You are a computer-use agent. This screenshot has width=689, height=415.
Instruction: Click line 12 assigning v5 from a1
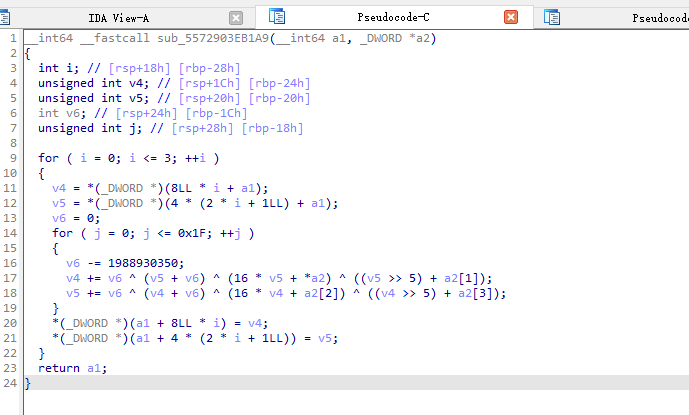[x=195, y=203]
